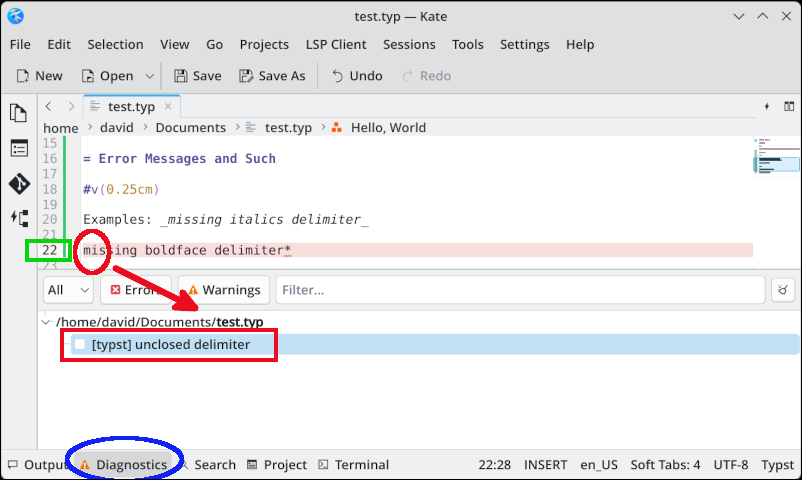This screenshot has width=802, height=480.
Task: Open the Help menu
Action: 580,45
